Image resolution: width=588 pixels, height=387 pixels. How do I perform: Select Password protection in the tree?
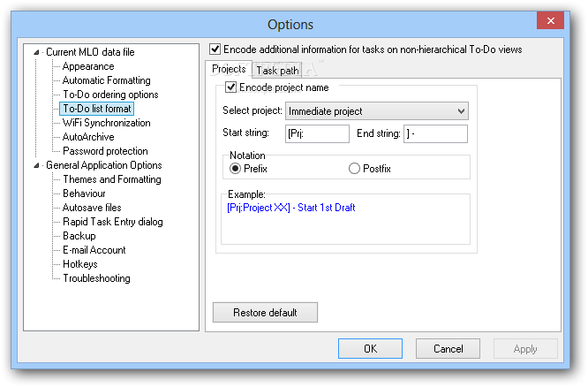(105, 151)
